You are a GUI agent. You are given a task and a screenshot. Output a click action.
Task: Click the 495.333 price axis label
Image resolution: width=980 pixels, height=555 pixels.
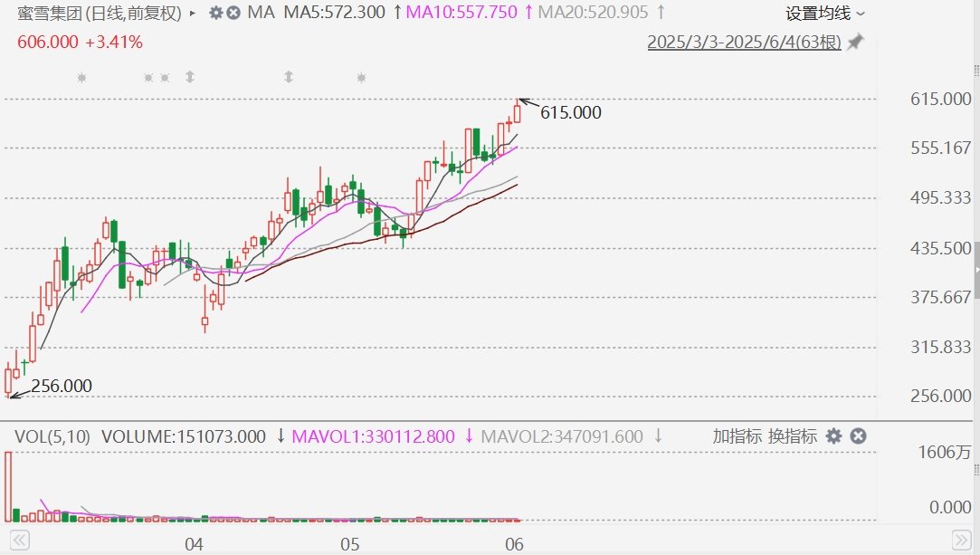pos(940,197)
